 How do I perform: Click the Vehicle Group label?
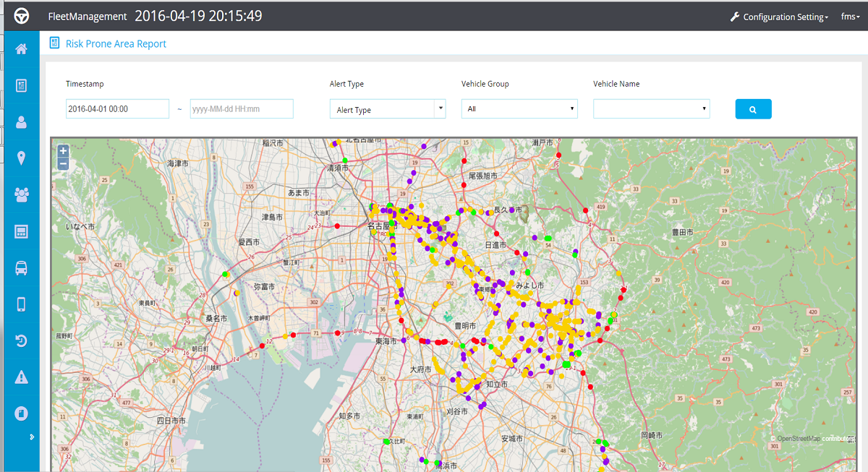point(485,84)
